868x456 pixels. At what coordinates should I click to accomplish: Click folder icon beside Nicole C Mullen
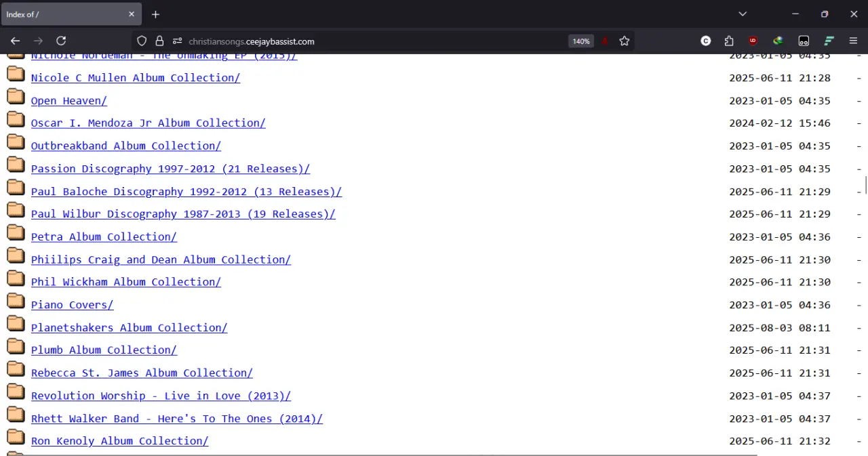click(16, 75)
